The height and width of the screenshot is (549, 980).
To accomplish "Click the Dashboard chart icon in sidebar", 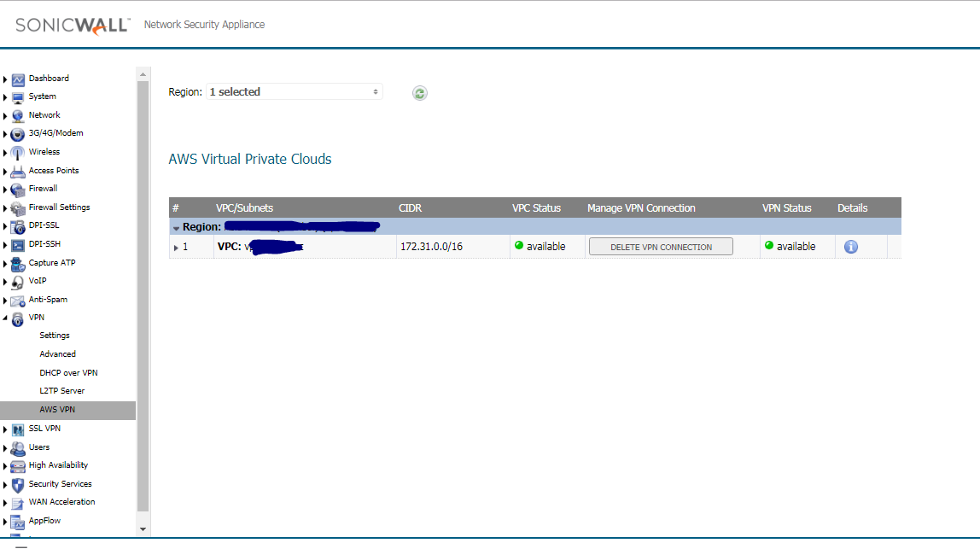I will coord(18,79).
